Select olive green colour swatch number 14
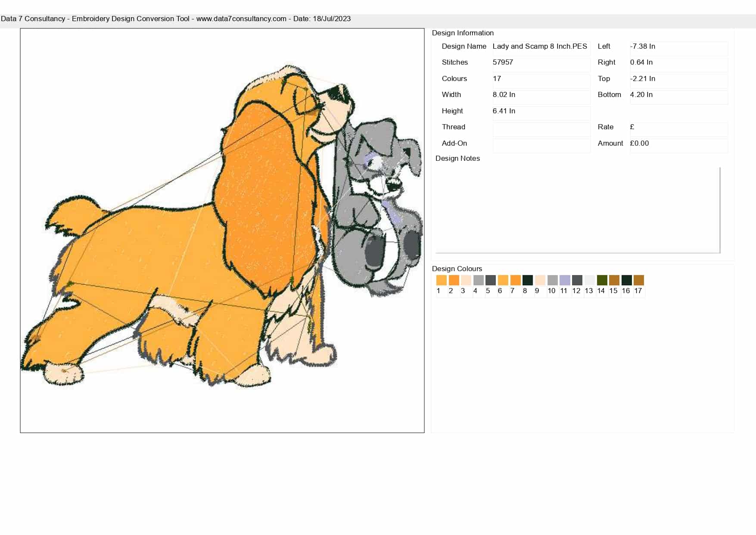Image resolution: width=756 pixels, height=535 pixels. click(x=602, y=280)
